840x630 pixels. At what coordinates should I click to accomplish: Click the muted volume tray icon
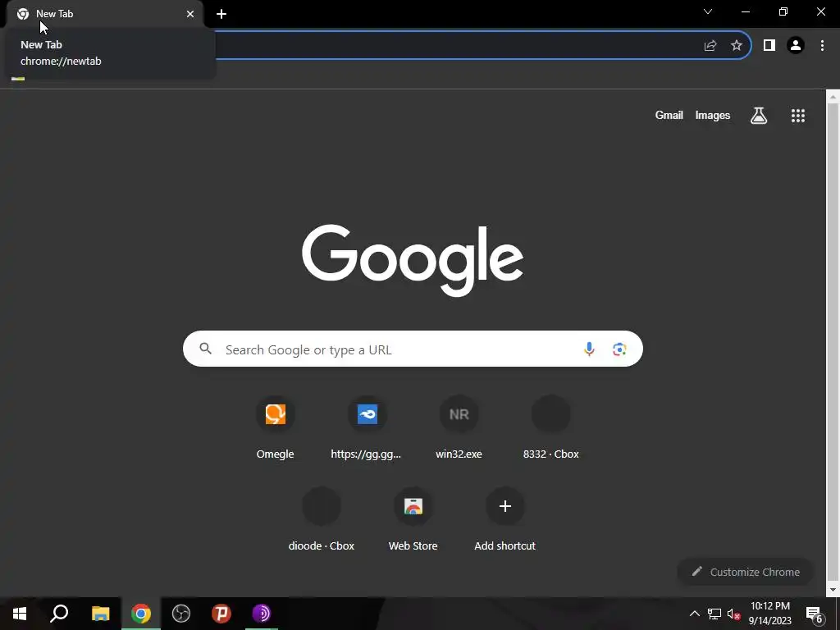click(x=734, y=614)
